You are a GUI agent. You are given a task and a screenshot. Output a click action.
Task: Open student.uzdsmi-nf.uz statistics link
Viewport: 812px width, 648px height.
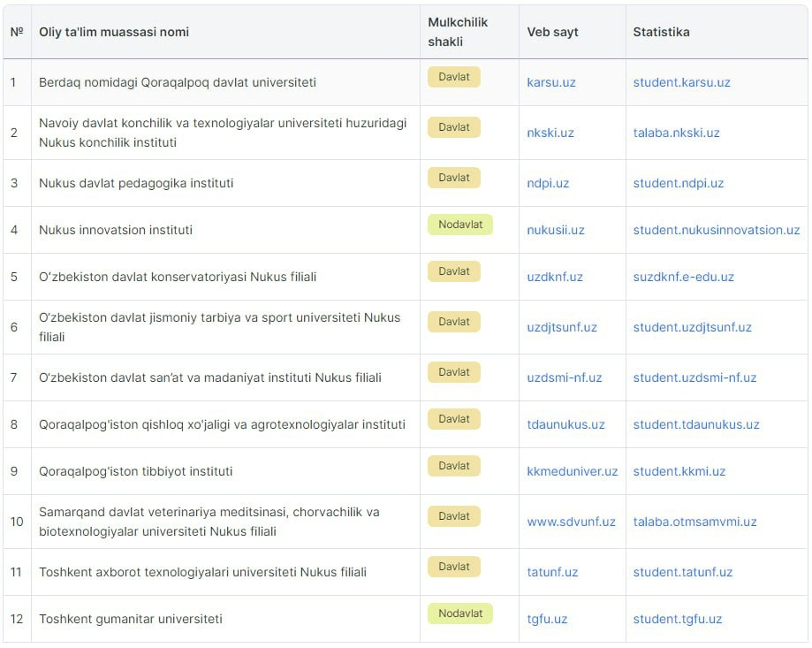[694, 377]
